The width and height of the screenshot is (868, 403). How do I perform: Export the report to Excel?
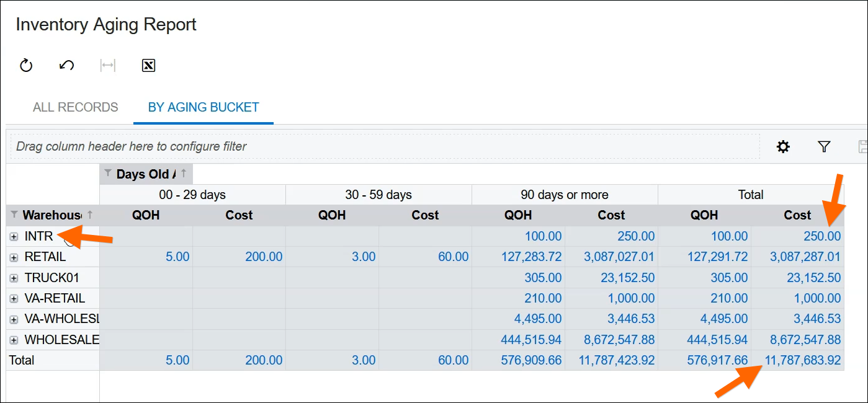148,65
